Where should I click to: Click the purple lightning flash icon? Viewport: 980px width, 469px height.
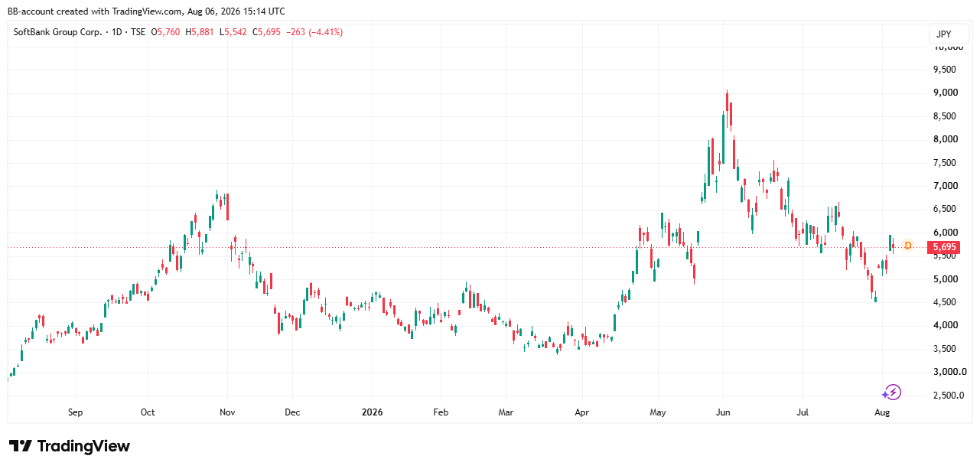tap(891, 392)
